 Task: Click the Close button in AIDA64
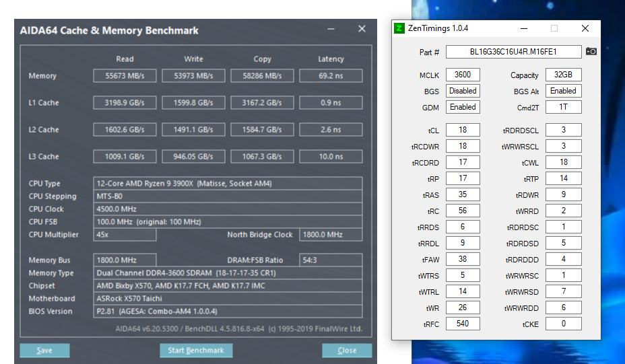coord(347,351)
